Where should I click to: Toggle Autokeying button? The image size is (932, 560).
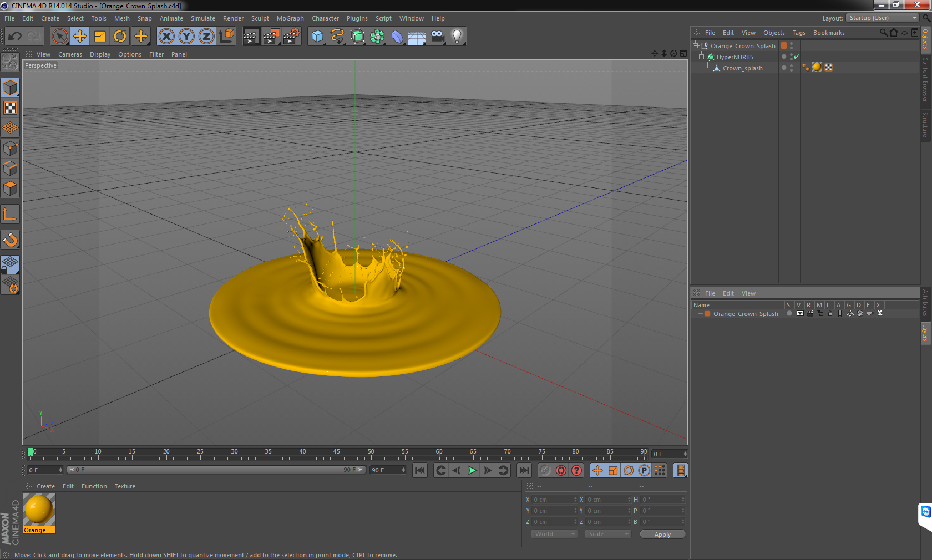pyautogui.click(x=561, y=470)
